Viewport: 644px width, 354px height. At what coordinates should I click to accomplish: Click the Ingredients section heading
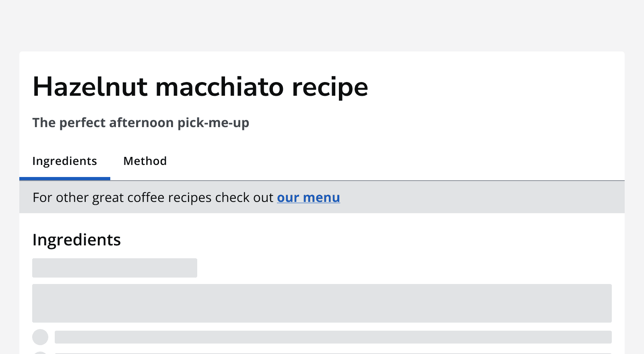76,240
